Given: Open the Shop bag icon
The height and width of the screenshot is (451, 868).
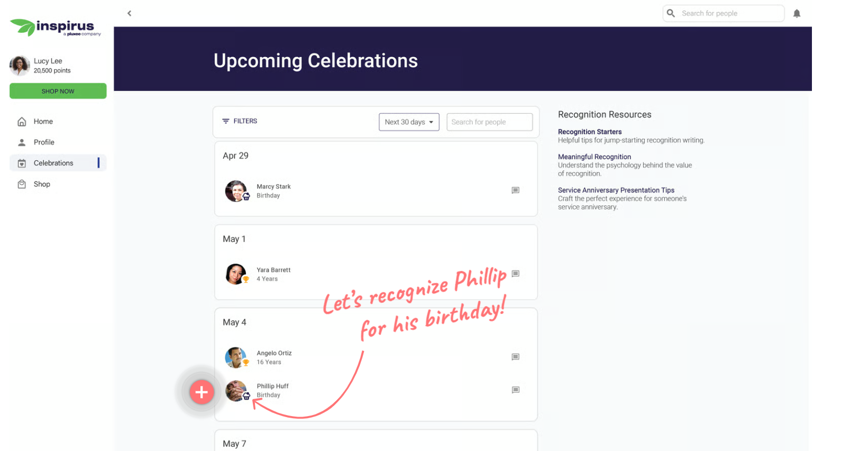Looking at the screenshot, I should 22,184.
